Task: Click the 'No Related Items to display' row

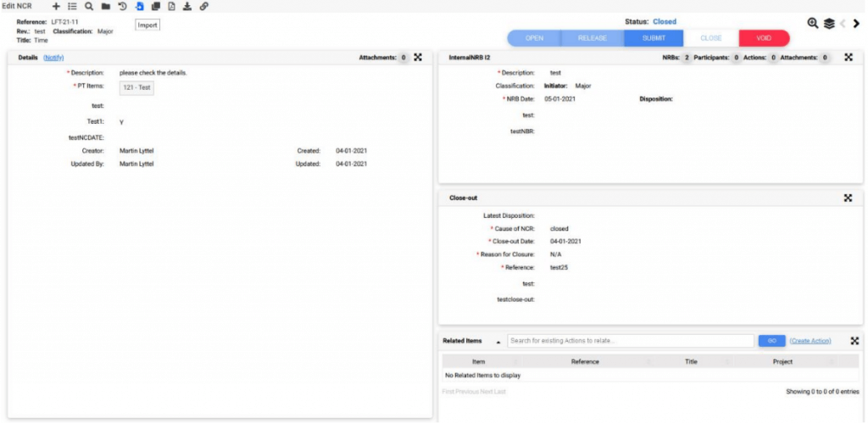Action: 651,376
